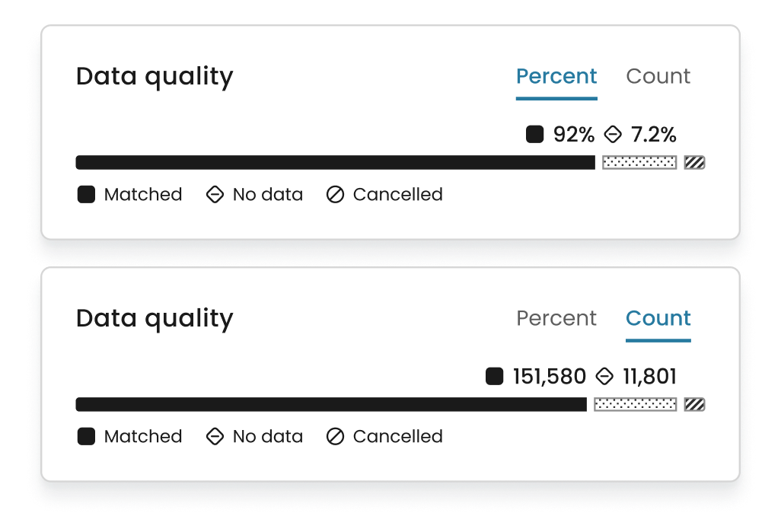Click the diamond icon beside 11,801

pos(604,376)
